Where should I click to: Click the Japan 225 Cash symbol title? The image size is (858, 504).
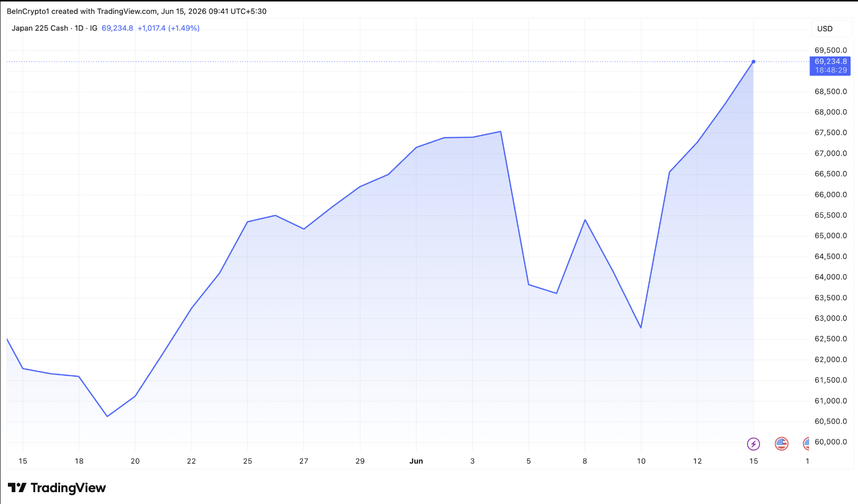[40, 28]
